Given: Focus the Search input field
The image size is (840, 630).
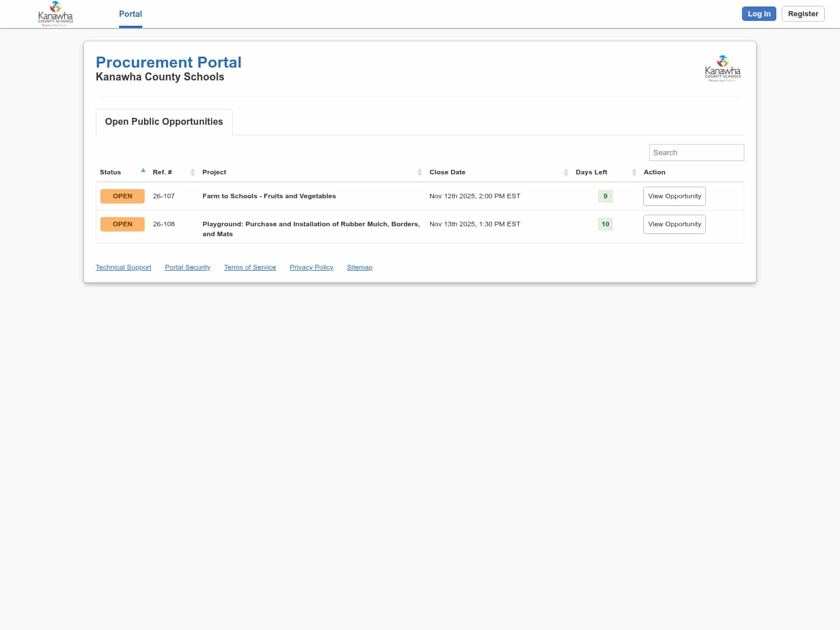Looking at the screenshot, I should pyautogui.click(x=696, y=153).
